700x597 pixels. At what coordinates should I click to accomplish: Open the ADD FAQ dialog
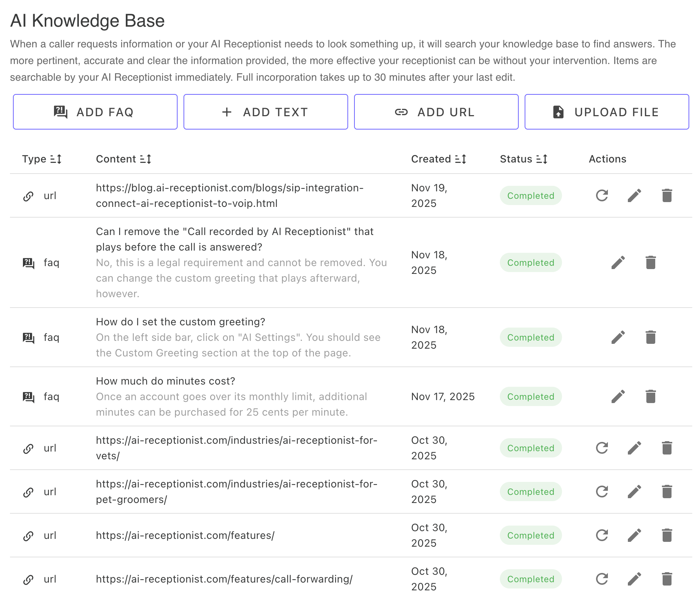95,112
